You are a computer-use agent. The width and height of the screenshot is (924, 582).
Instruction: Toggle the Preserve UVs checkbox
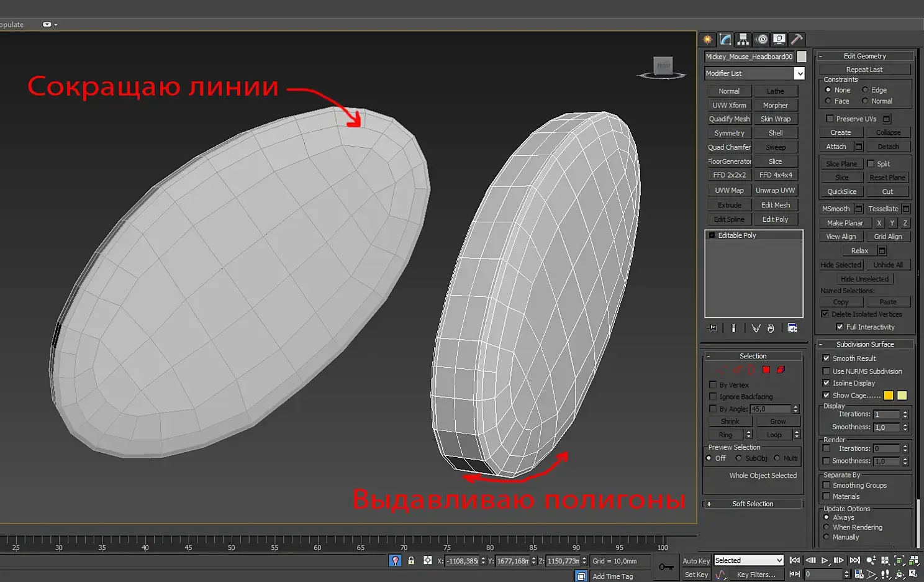(830, 119)
